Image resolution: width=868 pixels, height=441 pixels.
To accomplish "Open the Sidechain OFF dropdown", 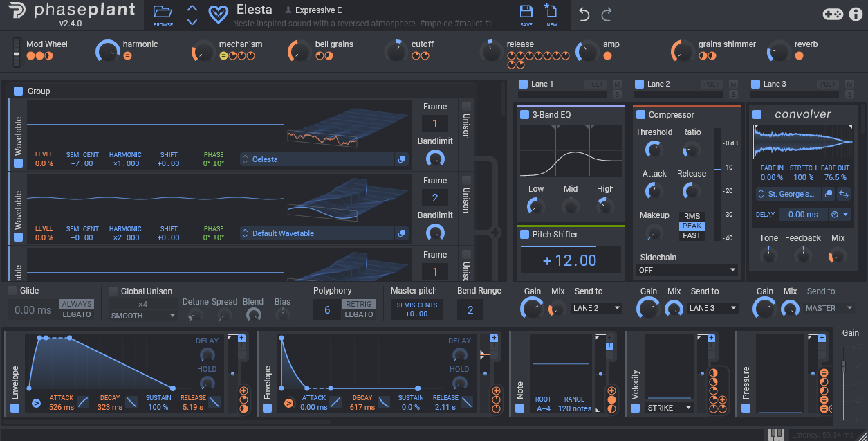I will tap(687, 270).
